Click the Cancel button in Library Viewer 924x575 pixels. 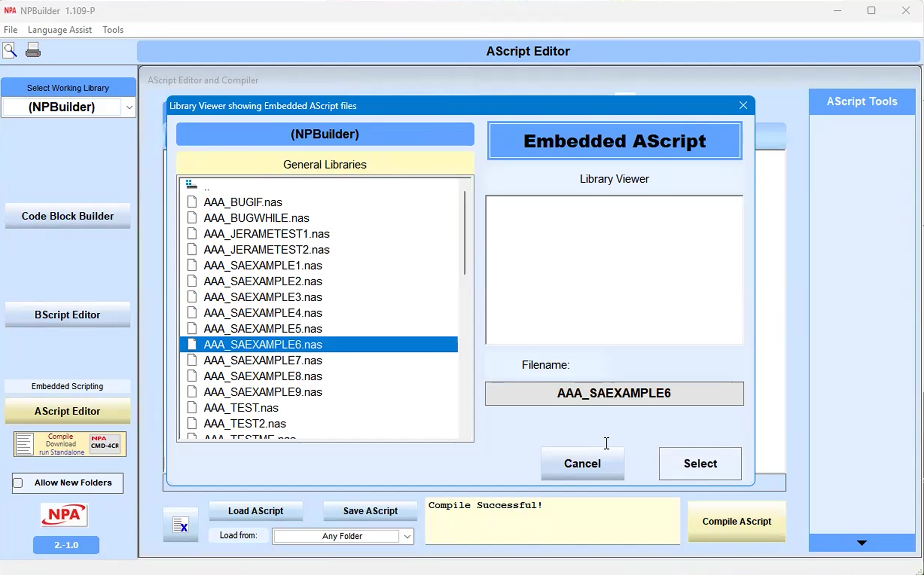(582, 463)
